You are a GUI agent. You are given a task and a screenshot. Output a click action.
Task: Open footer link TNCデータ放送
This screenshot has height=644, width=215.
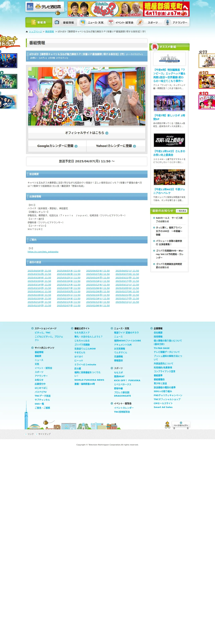coord(43,396)
